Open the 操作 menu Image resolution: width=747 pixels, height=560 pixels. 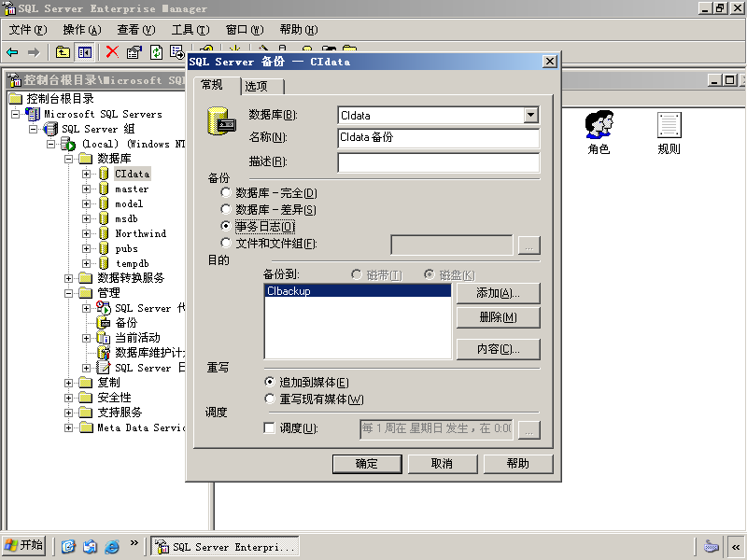click(82, 30)
